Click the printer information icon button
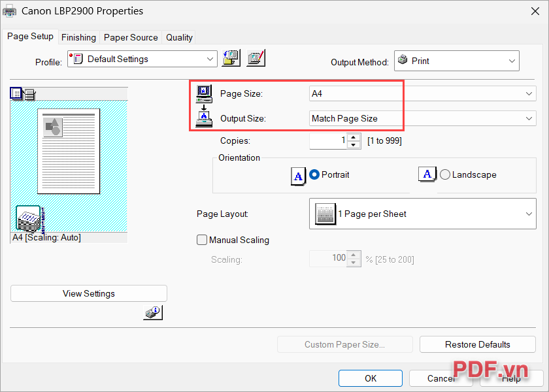 (152, 313)
